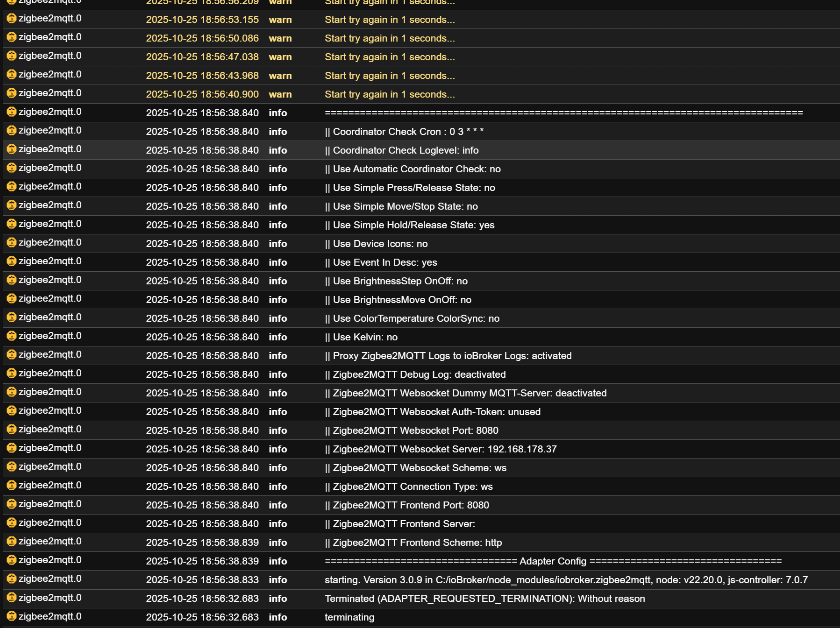Click the timestamp 2025-10-25 18:56:38.833
The image size is (840, 628).
point(202,579)
